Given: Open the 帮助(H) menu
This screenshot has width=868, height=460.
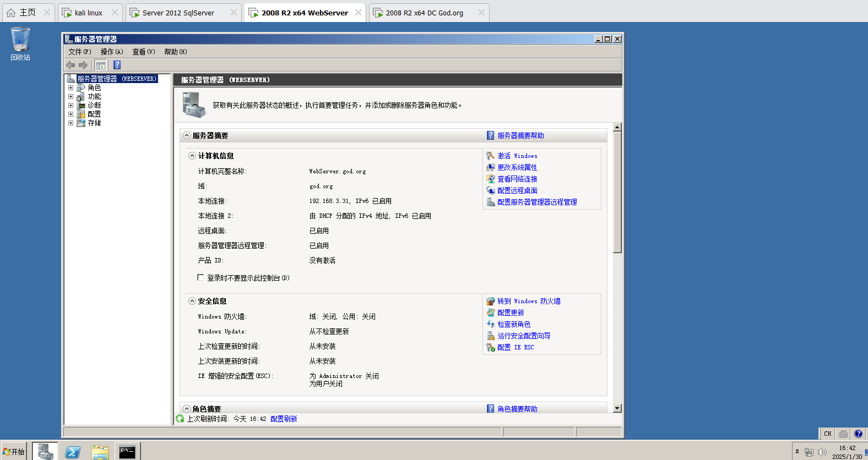Looking at the screenshot, I should pos(176,52).
